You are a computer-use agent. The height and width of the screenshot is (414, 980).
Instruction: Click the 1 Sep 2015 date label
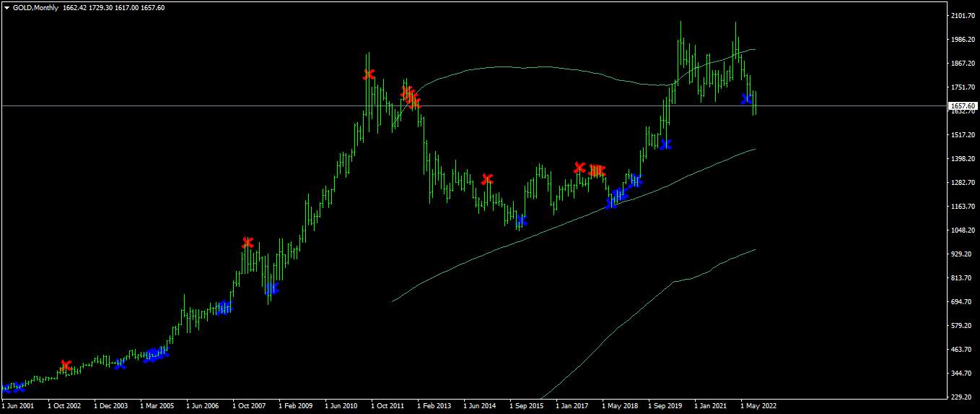(x=526, y=406)
